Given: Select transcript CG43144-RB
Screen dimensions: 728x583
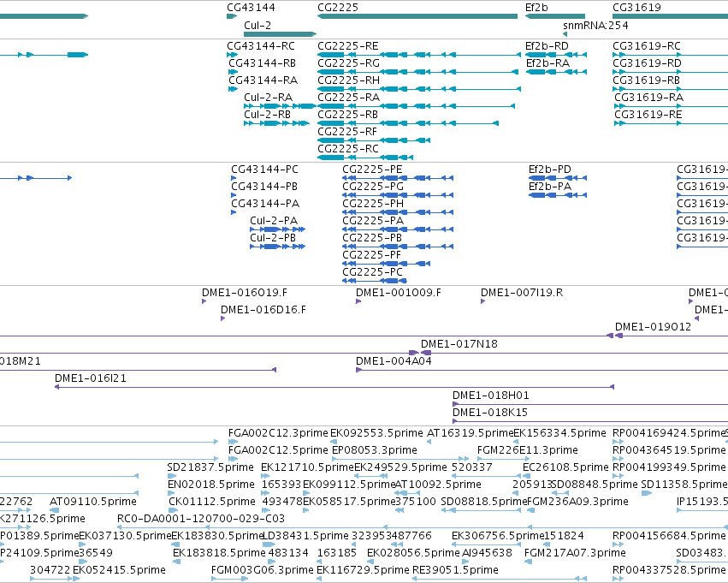Looking at the screenshot, I should (x=262, y=63).
